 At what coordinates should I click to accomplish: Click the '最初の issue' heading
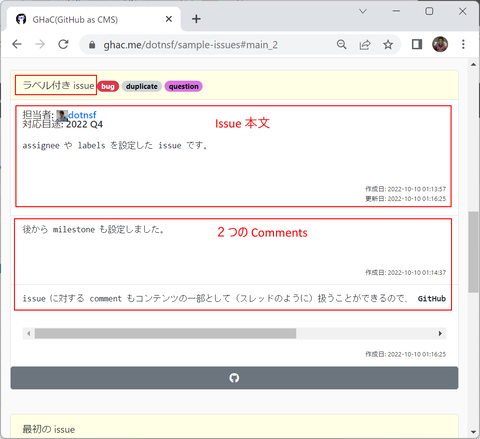pos(49,429)
